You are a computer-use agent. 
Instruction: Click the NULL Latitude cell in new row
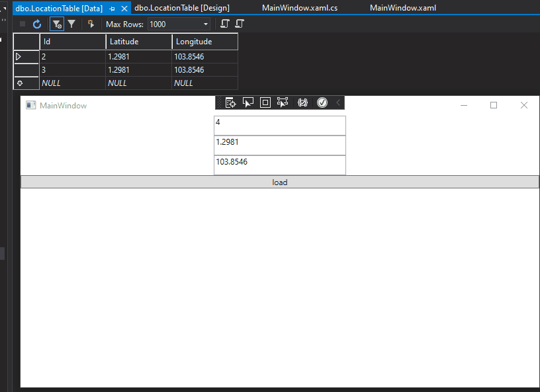[139, 83]
